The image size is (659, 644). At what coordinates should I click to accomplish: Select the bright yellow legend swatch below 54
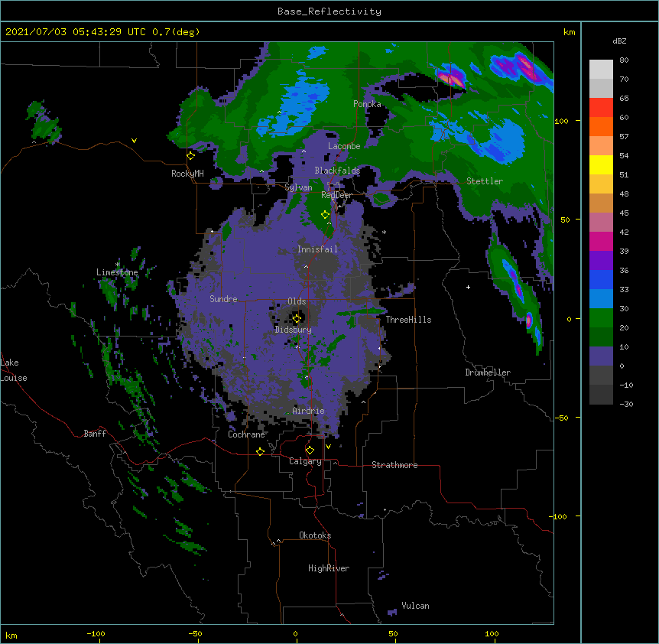(601, 164)
